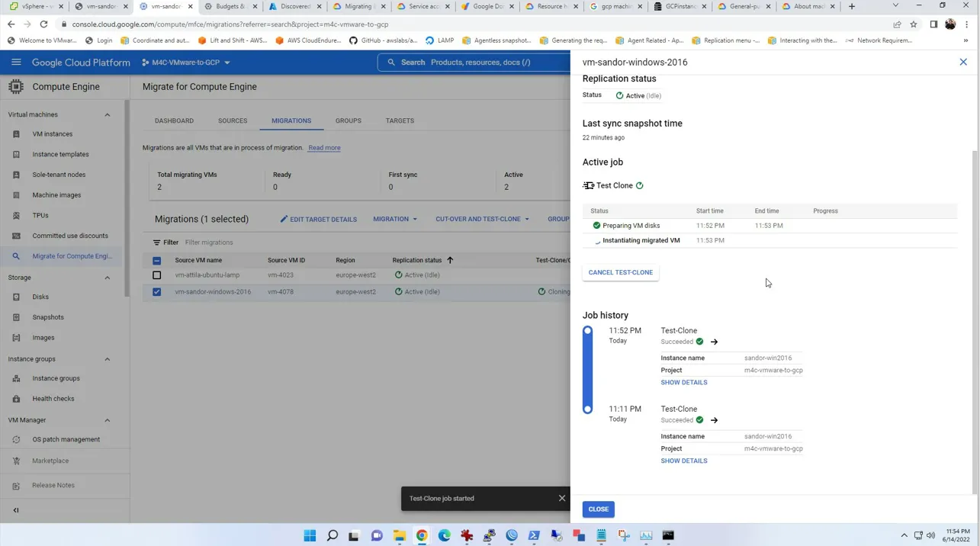Toggle the select-all migrations checkbox
This screenshot has height=546, width=980.
click(x=156, y=260)
